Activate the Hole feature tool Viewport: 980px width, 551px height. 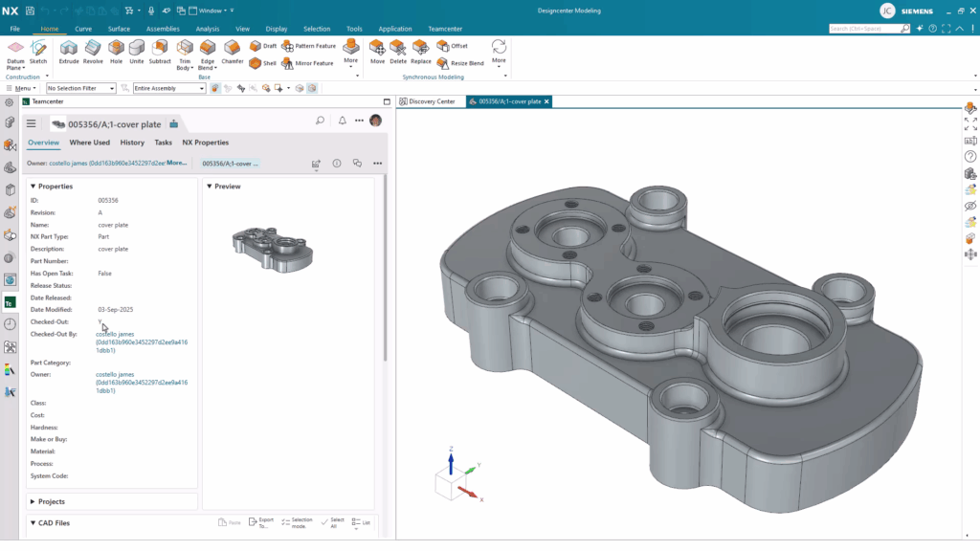(x=116, y=52)
